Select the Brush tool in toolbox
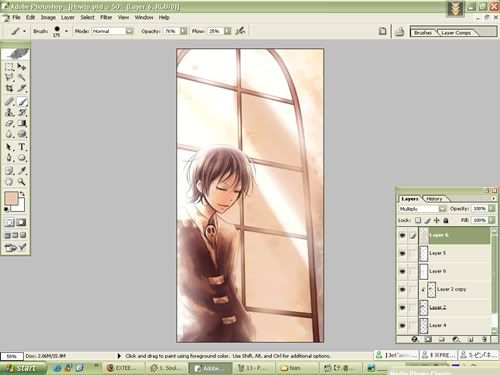This screenshot has width=500, height=375. [x=22, y=102]
